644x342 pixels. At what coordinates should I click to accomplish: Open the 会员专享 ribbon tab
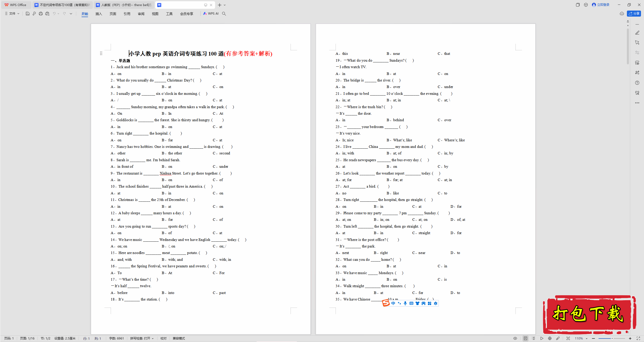pyautogui.click(x=187, y=14)
